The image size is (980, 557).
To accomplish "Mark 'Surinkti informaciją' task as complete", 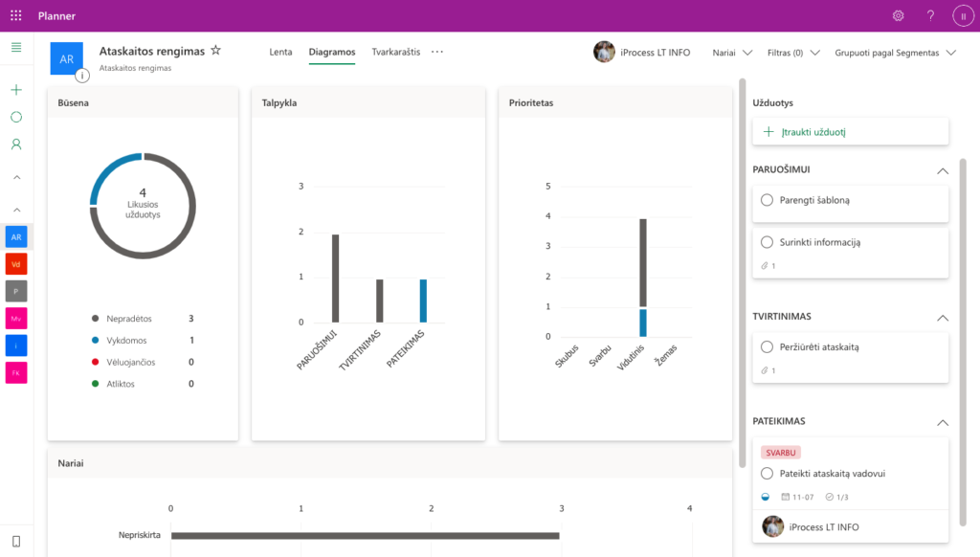I will pyautogui.click(x=767, y=242).
